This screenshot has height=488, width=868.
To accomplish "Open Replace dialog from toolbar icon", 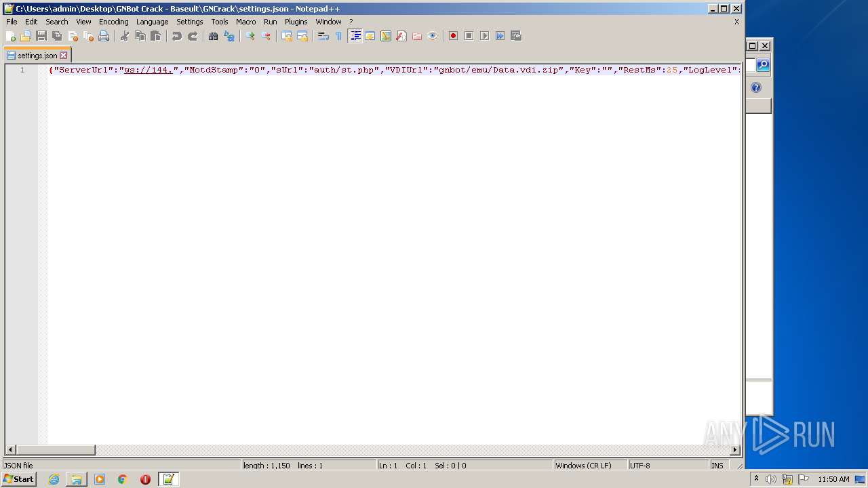I will (x=229, y=36).
